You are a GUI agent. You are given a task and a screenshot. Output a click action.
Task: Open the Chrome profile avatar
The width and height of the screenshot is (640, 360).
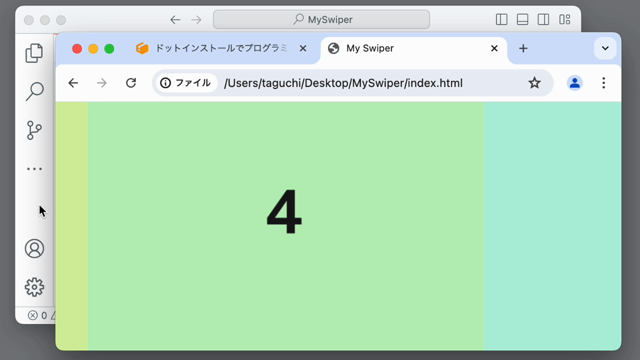coord(575,83)
